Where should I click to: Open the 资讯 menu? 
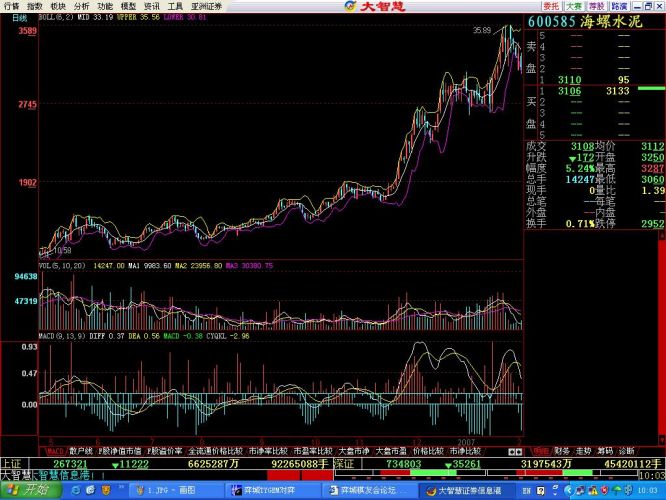[152, 6]
